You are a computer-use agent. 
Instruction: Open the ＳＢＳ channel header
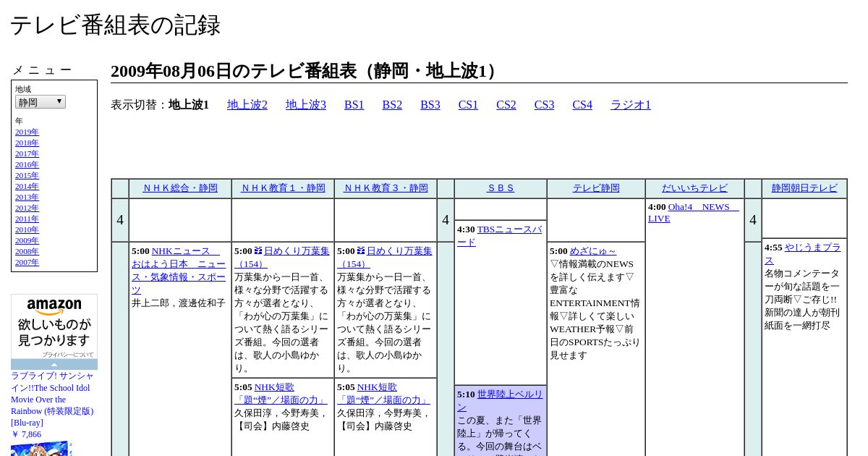tap(501, 188)
